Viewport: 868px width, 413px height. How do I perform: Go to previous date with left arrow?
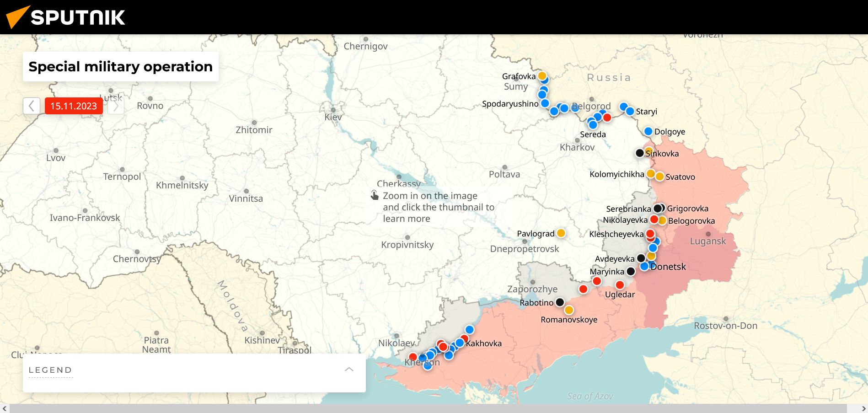click(31, 106)
